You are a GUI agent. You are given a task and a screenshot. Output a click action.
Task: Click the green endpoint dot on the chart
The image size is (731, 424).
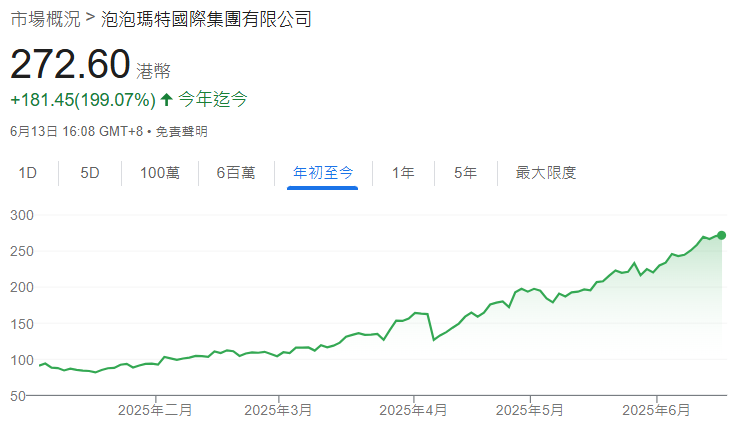[721, 236]
